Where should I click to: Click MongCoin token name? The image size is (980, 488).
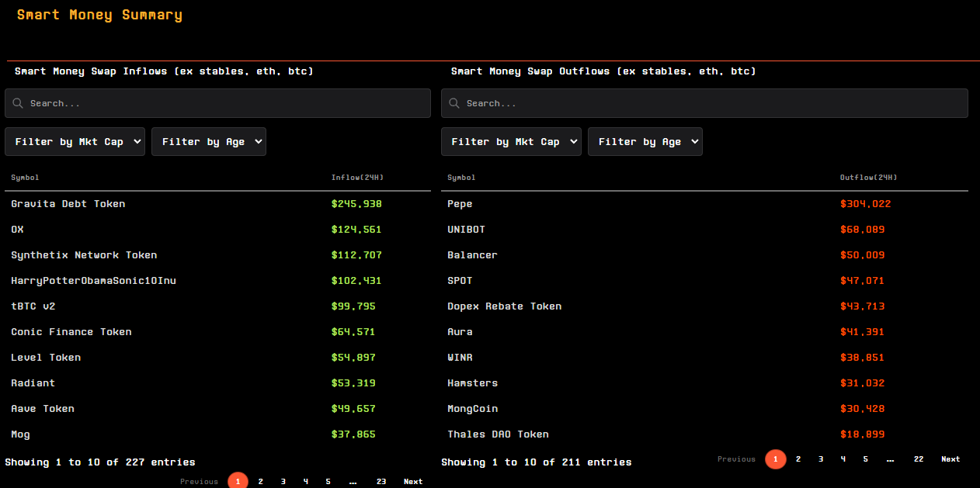point(472,409)
